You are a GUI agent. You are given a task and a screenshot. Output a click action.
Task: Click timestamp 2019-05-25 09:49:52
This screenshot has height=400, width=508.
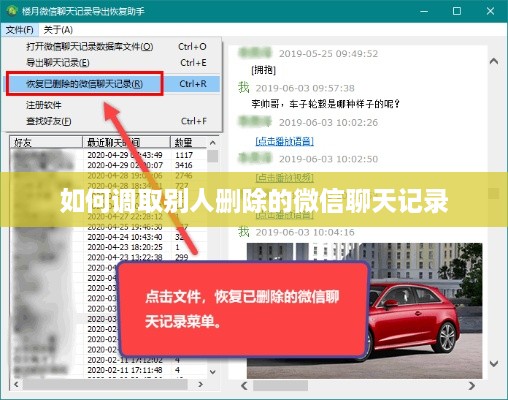point(328,54)
